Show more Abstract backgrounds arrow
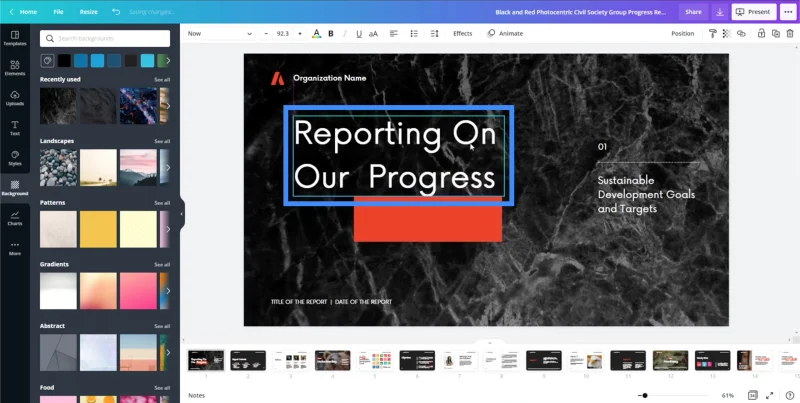 point(168,352)
